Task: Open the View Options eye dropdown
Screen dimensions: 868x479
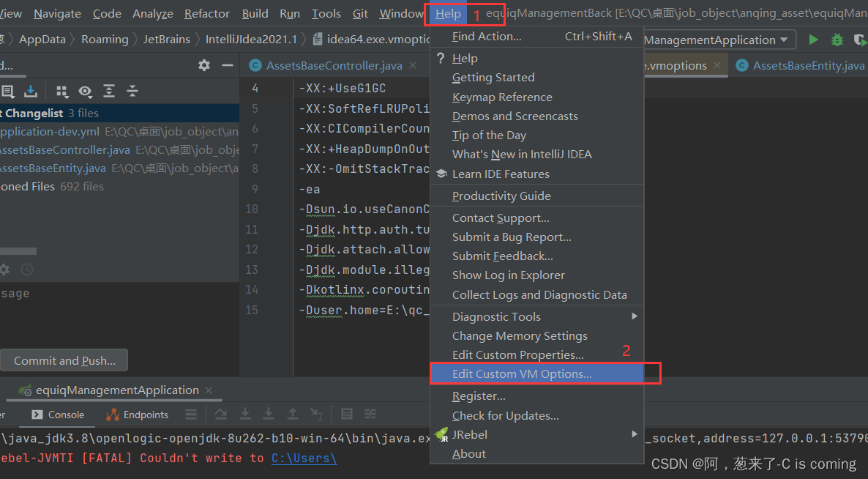Action: pyautogui.click(x=85, y=92)
